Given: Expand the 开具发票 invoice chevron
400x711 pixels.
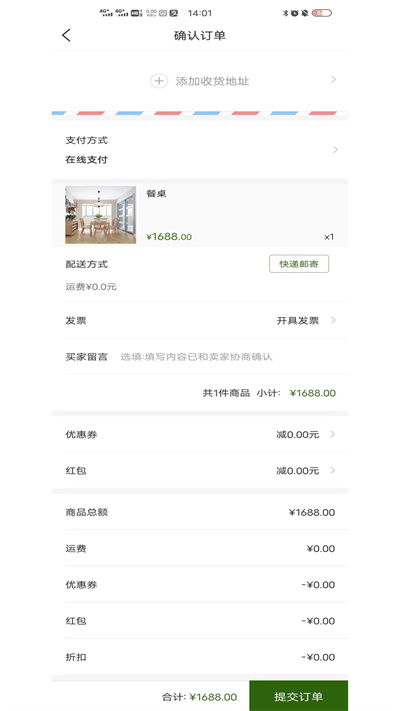Looking at the screenshot, I should click(333, 321).
